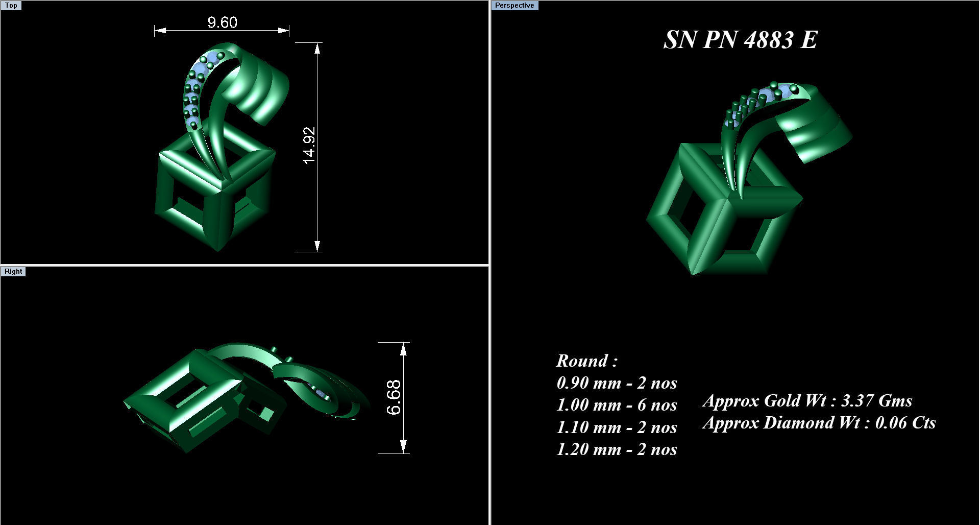This screenshot has height=525, width=980.
Task: Click the SN PN 4883 E title
Action: [x=741, y=39]
